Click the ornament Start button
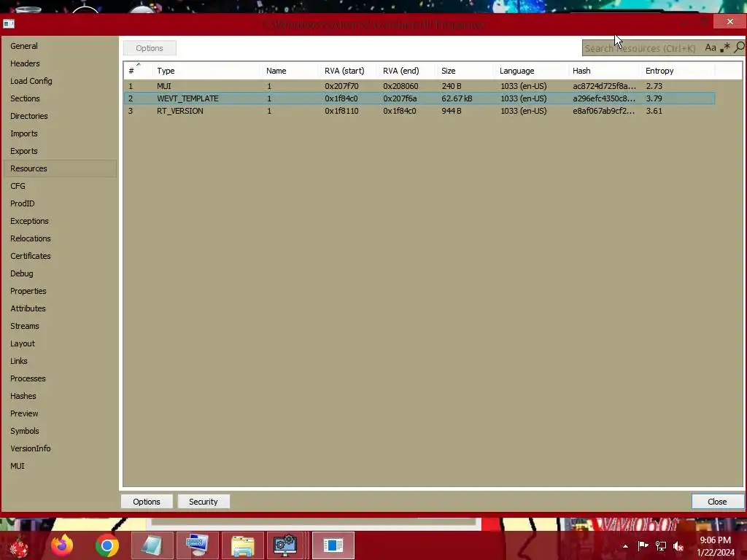 (19, 545)
